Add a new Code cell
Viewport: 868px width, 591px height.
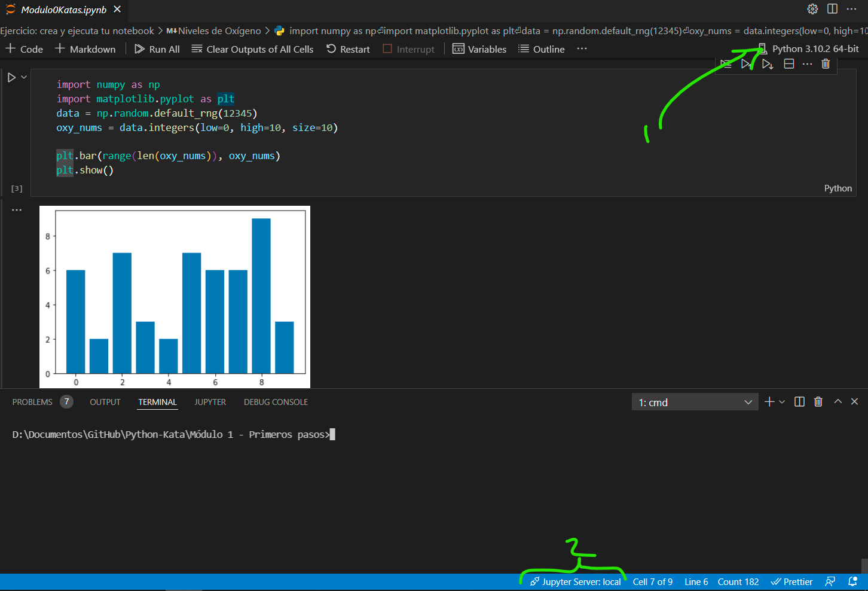click(x=25, y=49)
